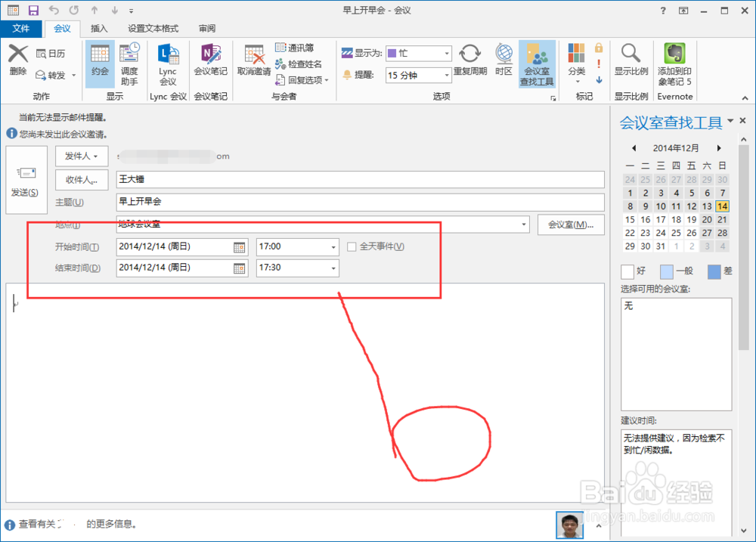Go to previous month in calendar
Viewport: 756px width, 542px height.
(634, 148)
